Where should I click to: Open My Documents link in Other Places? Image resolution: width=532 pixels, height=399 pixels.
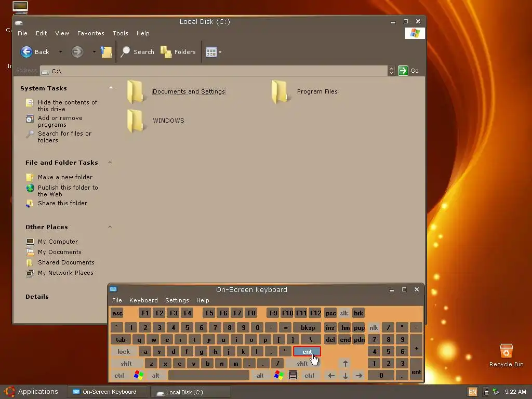click(x=59, y=252)
